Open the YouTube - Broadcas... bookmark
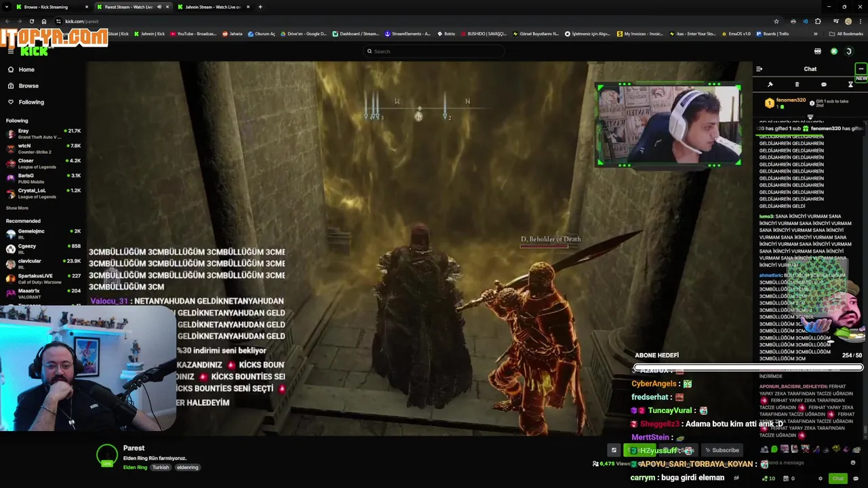 pyautogui.click(x=193, y=34)
